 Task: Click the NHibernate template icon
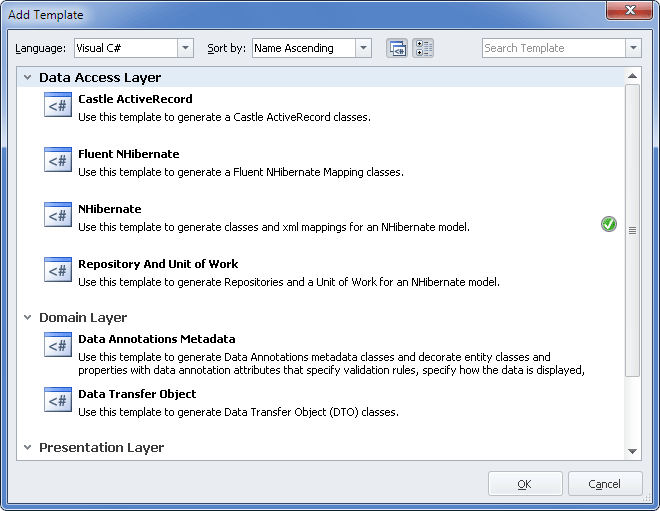point(58,215)
